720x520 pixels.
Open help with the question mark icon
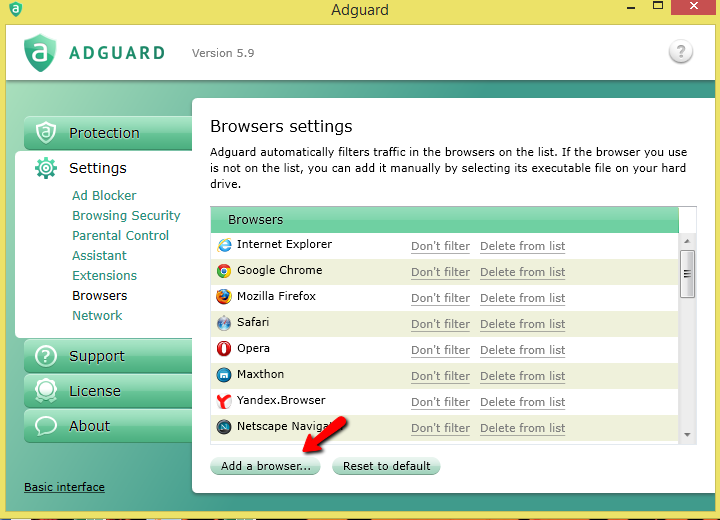681,51
